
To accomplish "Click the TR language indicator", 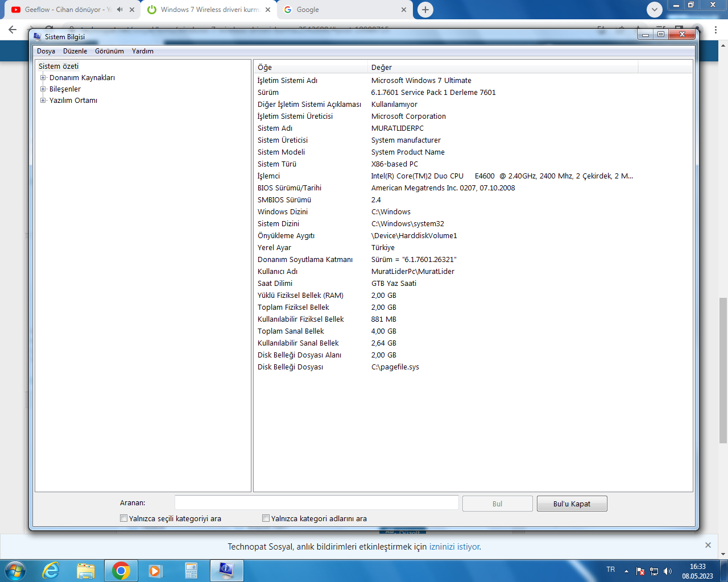I will point(611,569).
